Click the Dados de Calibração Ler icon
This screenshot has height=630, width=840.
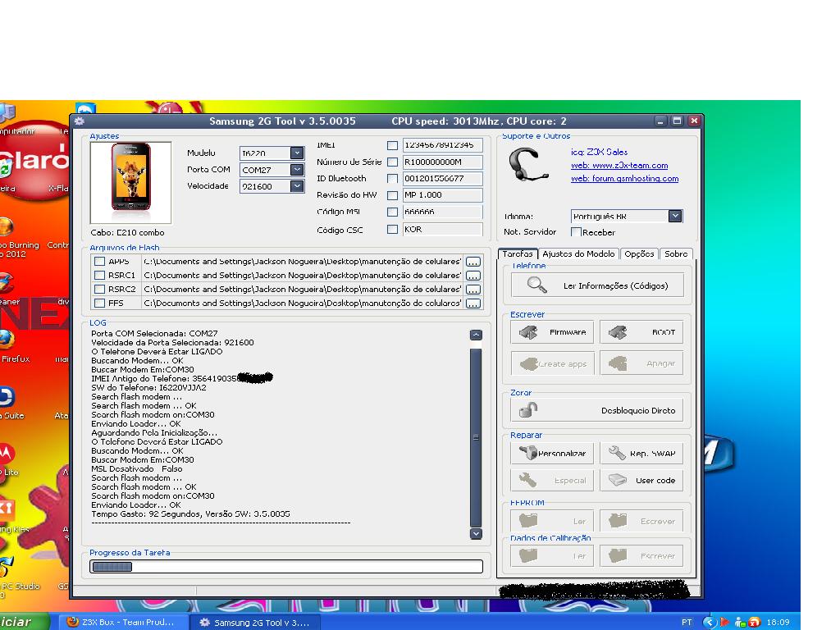(x=528, y=555)
